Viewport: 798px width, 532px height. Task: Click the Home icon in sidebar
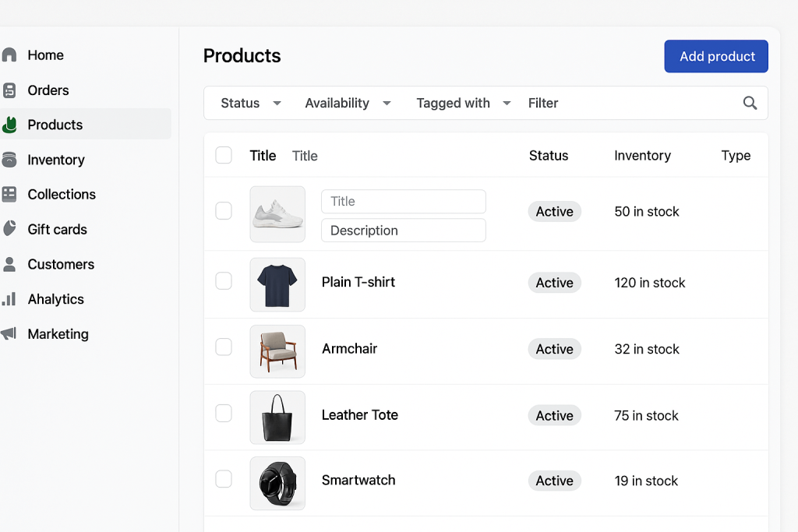click(9, 55)
